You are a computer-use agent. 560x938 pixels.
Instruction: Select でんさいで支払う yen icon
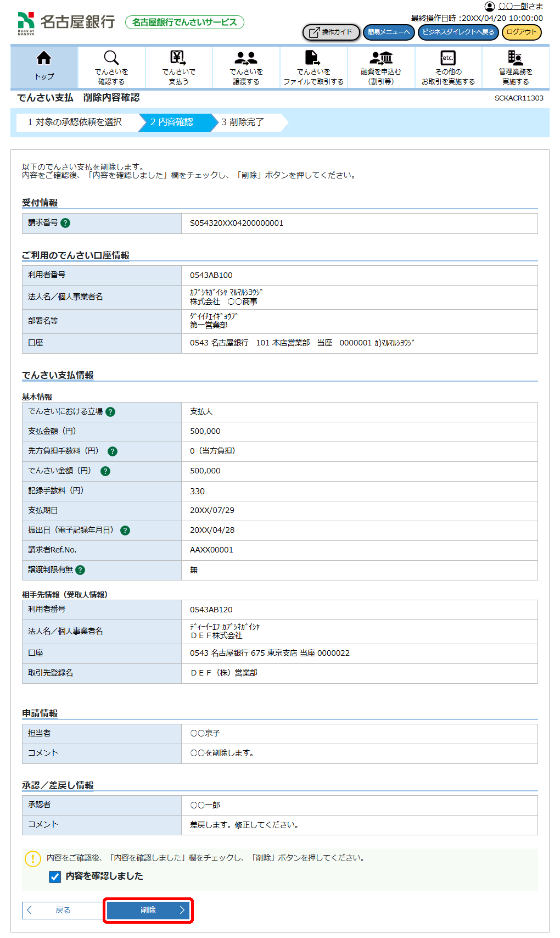178,58
